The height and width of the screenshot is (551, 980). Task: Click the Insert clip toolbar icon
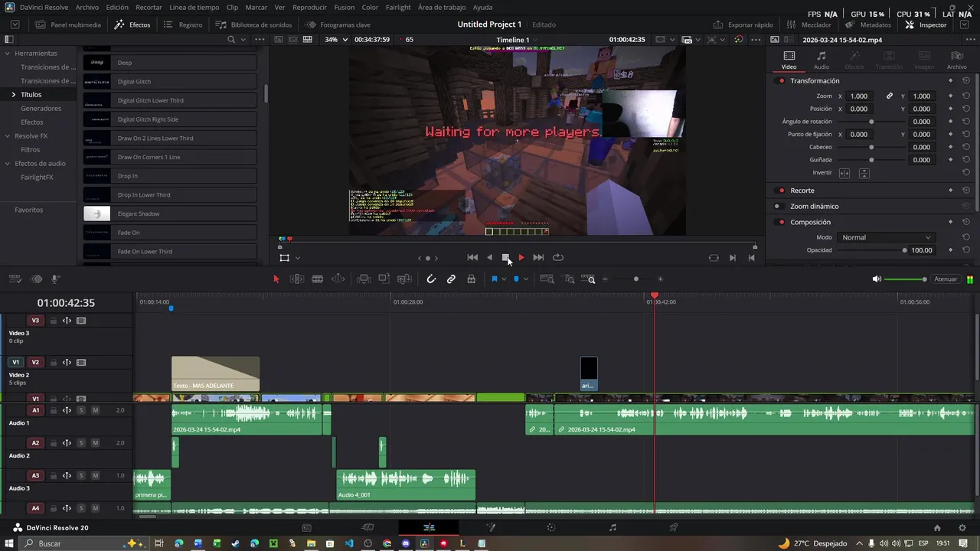point(364,279)
